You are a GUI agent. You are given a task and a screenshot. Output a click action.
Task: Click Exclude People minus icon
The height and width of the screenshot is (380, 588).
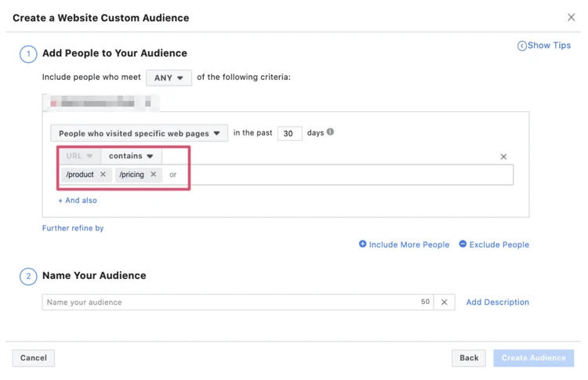[x=463, y=244]
